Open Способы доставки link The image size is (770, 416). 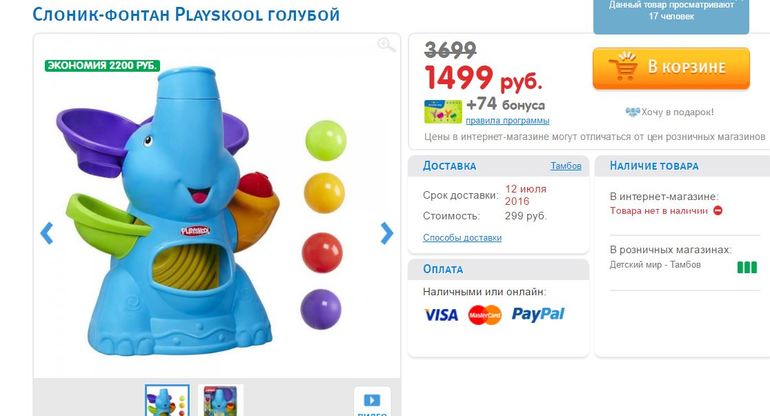462,238
